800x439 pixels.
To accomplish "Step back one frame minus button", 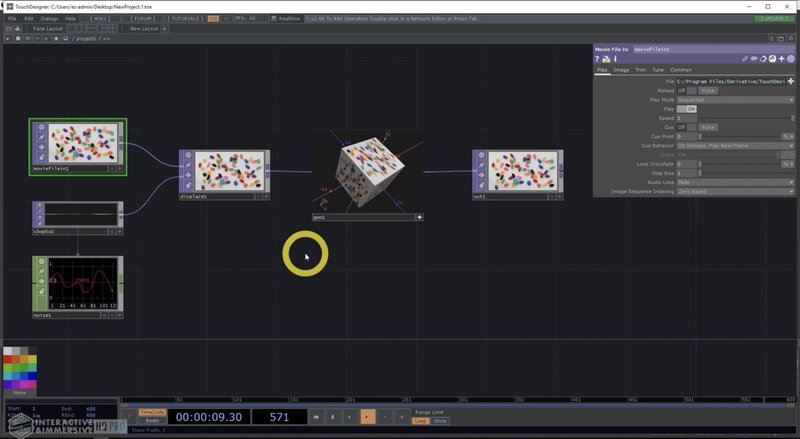I will 385,417.
